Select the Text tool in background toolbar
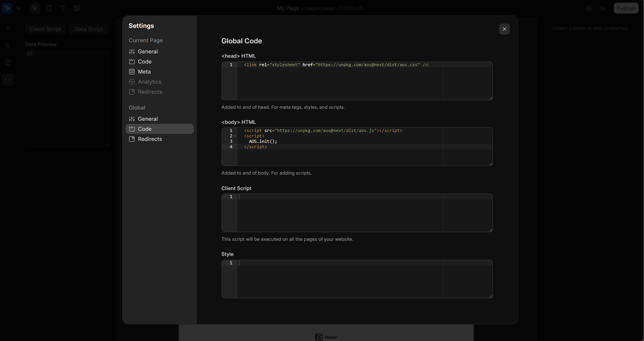The height and width of the screenshot is (341, 644). coord(63,8)
